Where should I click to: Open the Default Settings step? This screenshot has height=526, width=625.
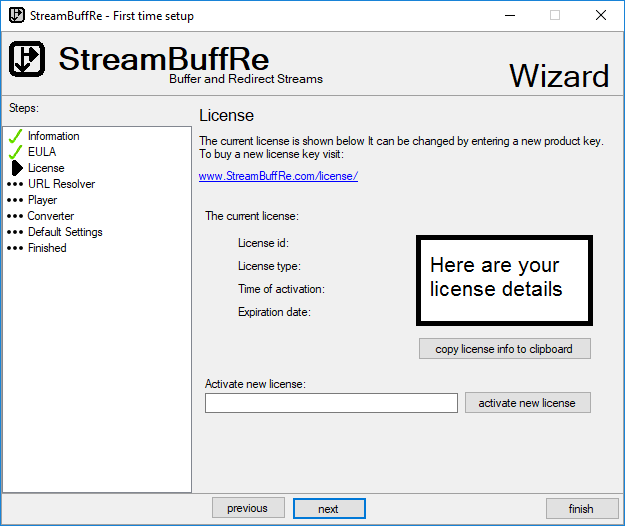tap(65, 232)
